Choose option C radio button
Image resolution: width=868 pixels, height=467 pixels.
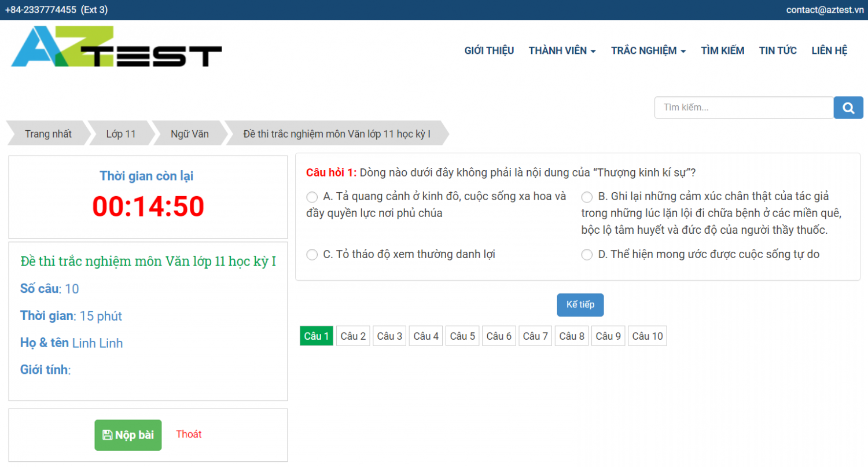pyautogui.click(x=312, y=255)
